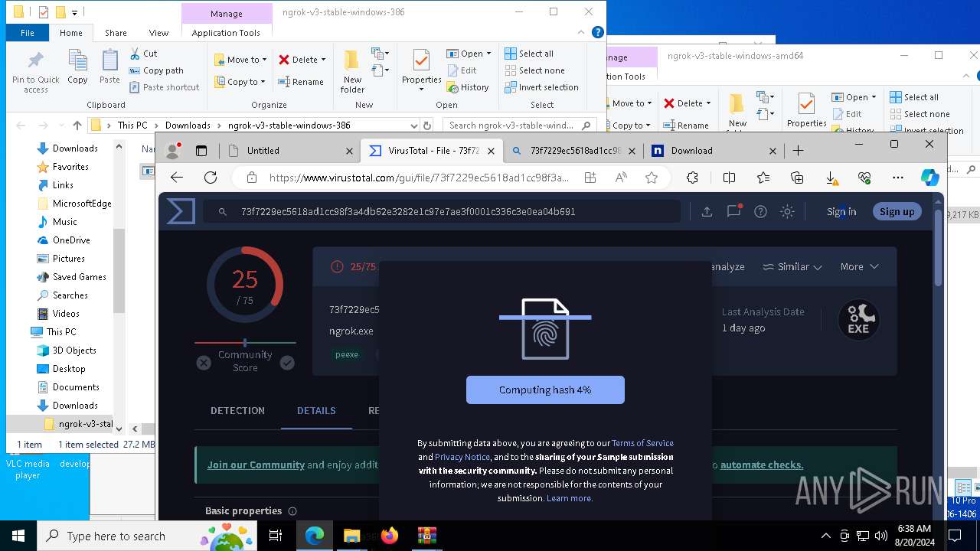Click Computing hash progress bar
Screen dimensions: 980x551
[x=545, y=390]
